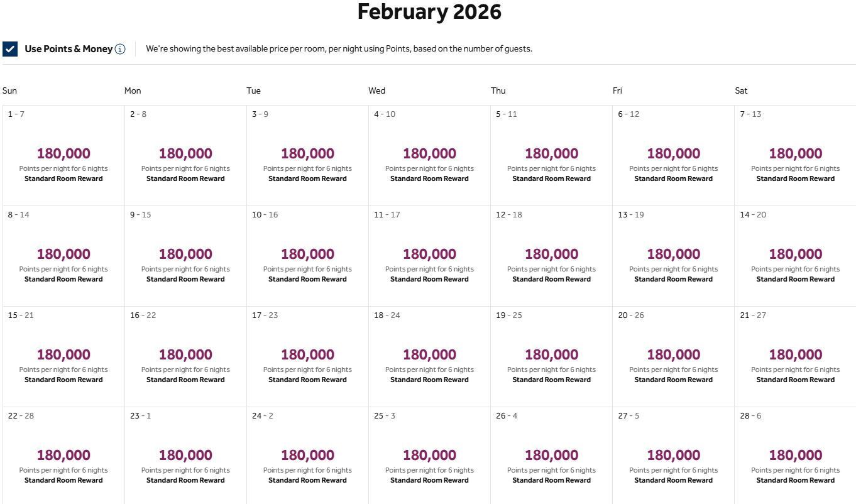Image resolution: width=856 pixels, height=504 pixels.
Task: Select the 6 - 12 Friday cell
Action: tap(673, 155)
